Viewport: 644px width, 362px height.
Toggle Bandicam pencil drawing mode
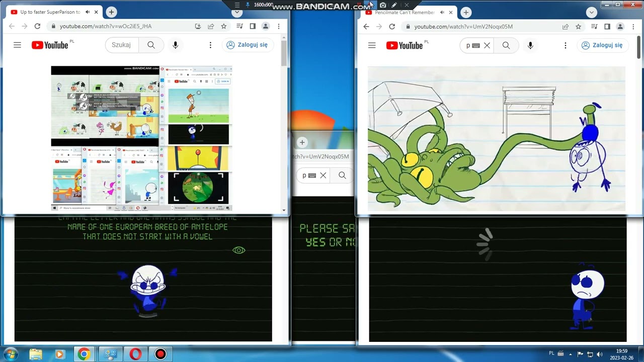394,5
